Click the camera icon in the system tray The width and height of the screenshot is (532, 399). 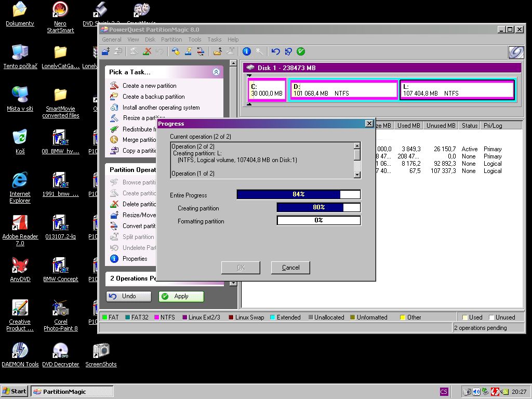467,392
